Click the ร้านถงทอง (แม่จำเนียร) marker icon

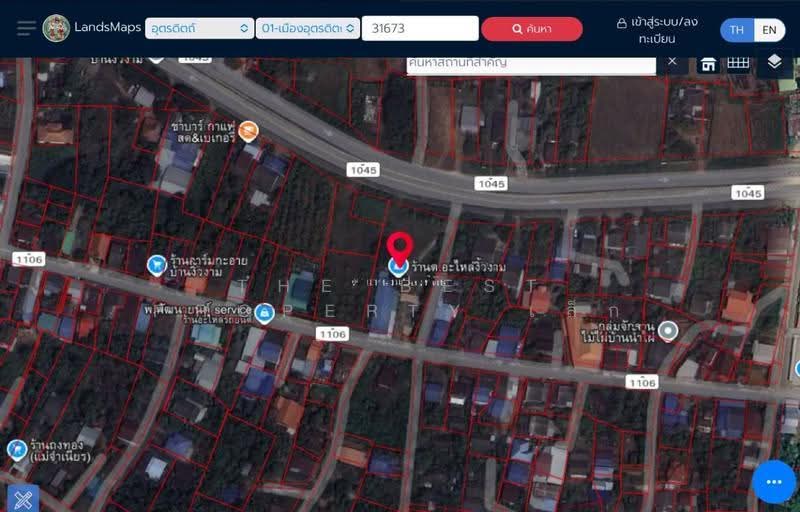[17, 450]
